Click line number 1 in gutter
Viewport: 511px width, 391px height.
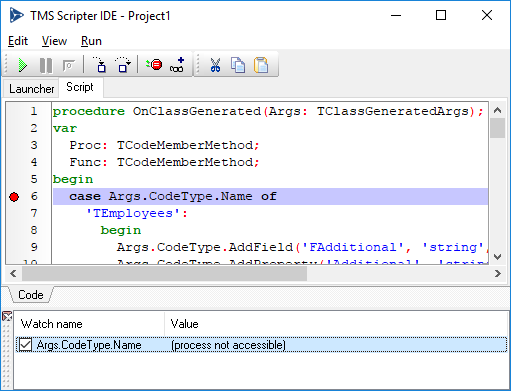coord(34,111)
